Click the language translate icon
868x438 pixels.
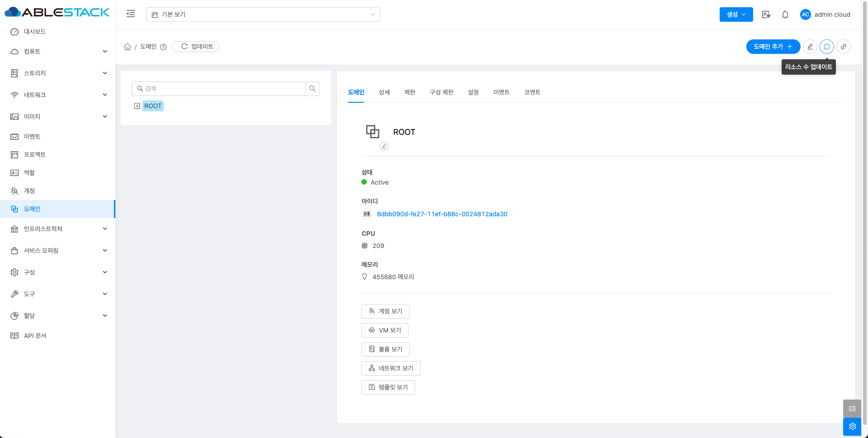coord(766,14)
